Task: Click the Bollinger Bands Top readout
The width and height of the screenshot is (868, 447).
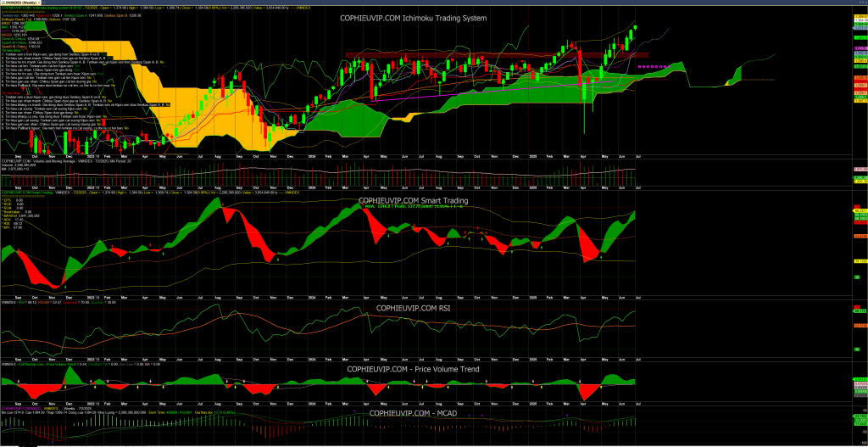Action: pos(24,20)
